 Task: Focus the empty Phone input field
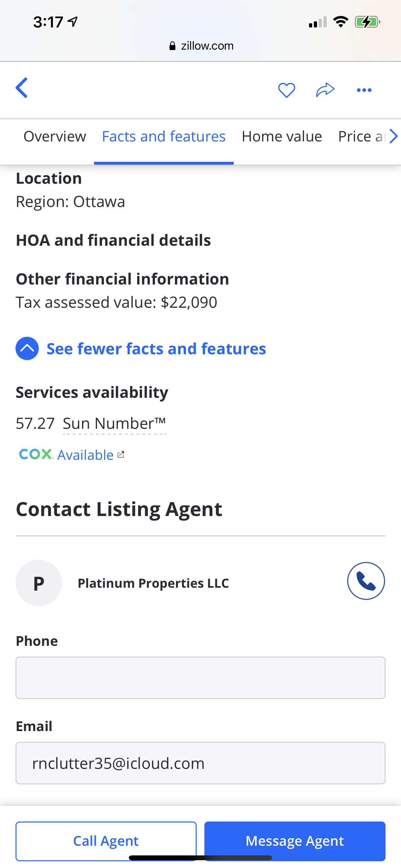point(200,677)
